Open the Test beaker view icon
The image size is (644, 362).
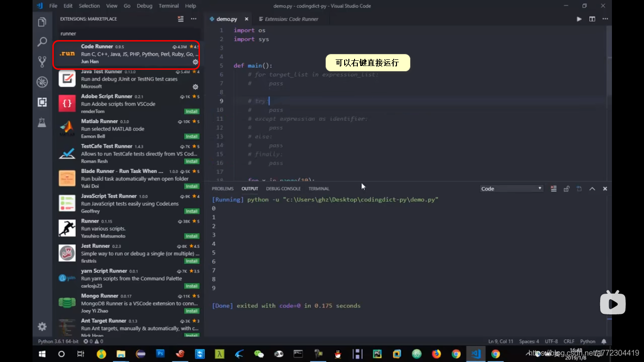tap(42, 122)
